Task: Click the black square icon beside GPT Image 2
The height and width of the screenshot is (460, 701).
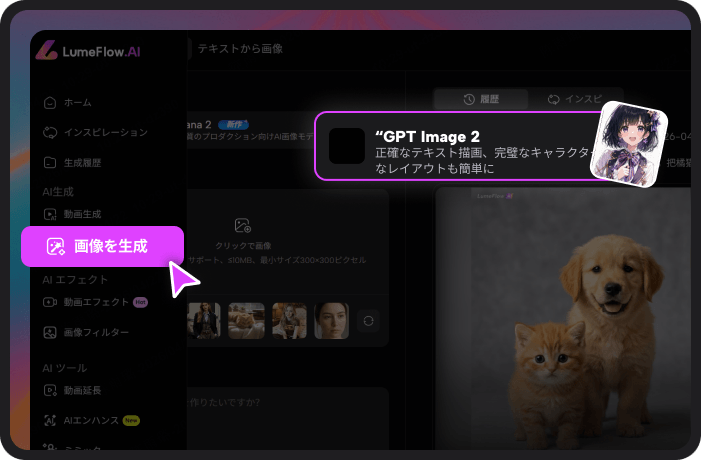Action: pyautogui.click(x=347, y=146)
